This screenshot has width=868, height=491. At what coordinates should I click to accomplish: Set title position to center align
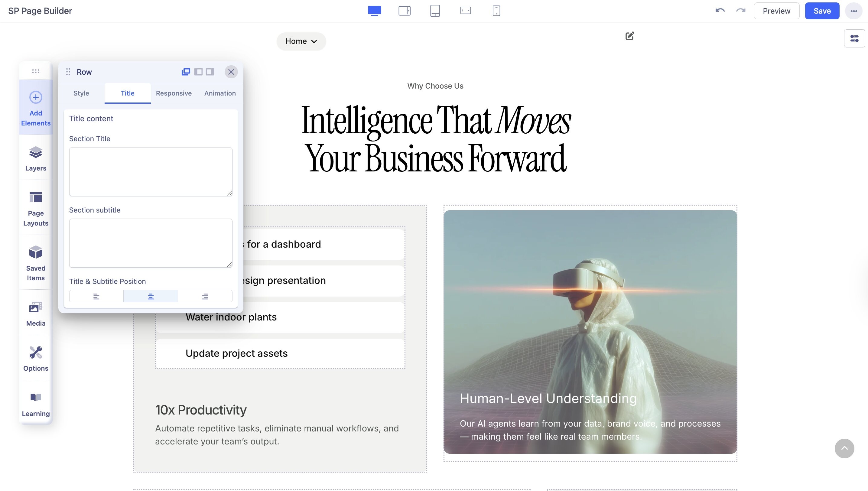tap(150, 296)
